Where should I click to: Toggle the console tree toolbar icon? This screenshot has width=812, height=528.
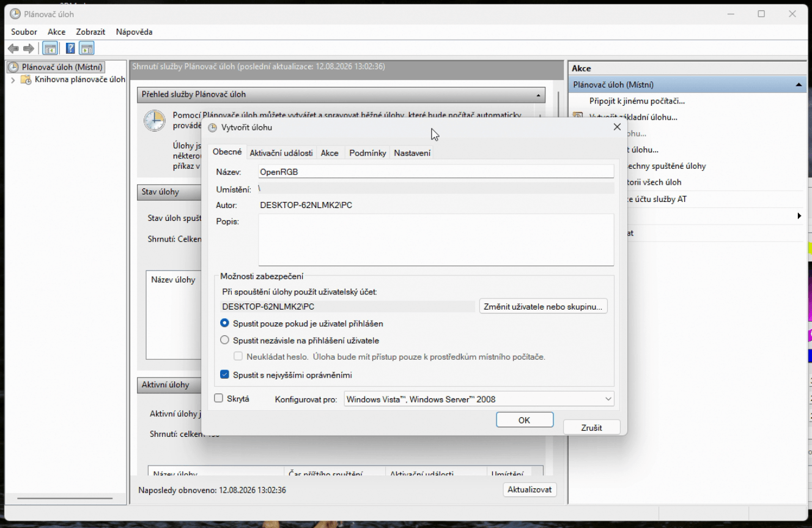(x=50, y=49)
